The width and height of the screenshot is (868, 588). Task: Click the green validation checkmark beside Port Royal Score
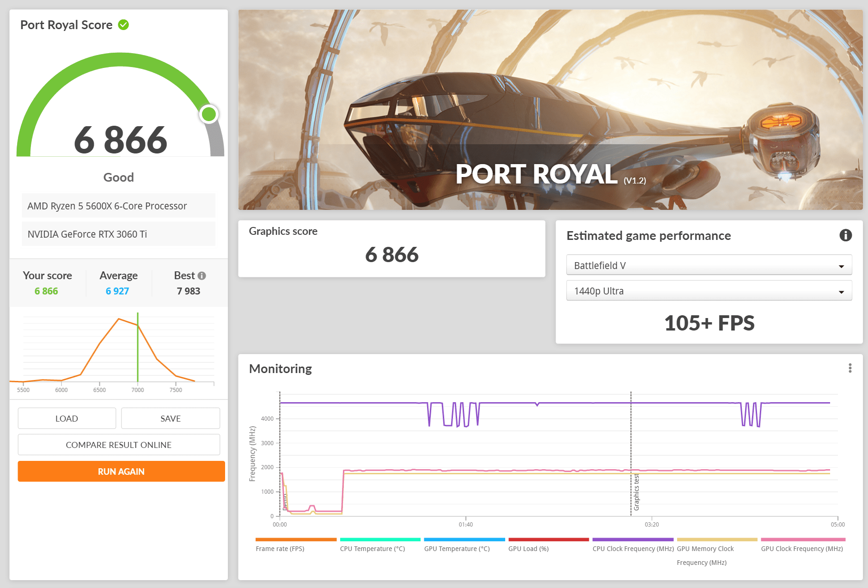123,25
